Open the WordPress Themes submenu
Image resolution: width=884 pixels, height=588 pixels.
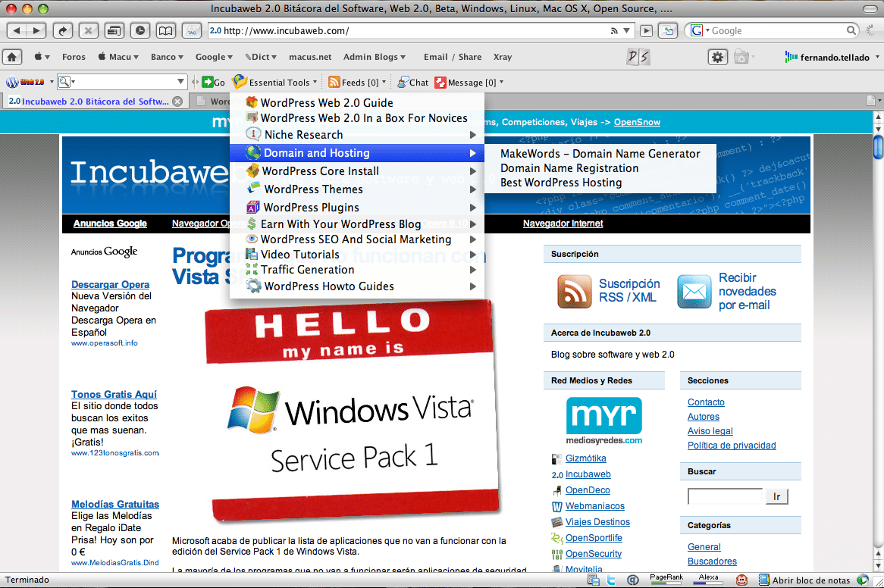point(357,189)
